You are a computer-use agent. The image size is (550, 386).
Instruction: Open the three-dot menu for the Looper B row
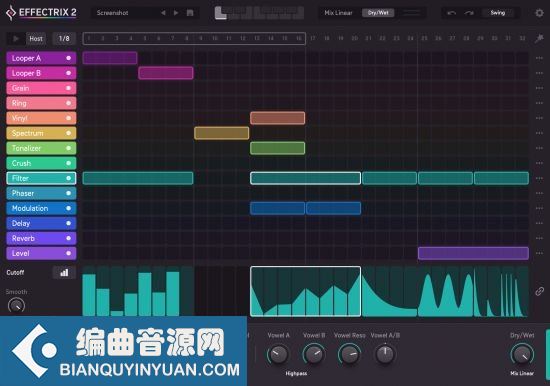click(539, 73)
